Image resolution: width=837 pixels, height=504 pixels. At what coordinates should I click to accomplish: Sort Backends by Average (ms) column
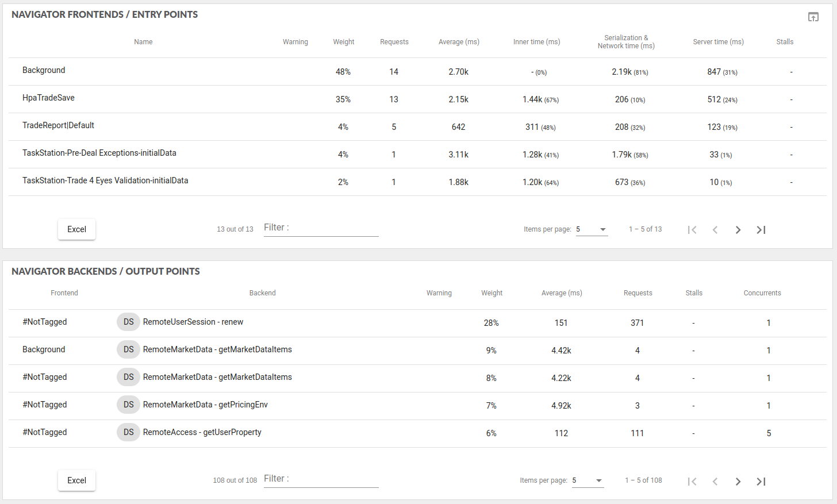tap(562, 293)
